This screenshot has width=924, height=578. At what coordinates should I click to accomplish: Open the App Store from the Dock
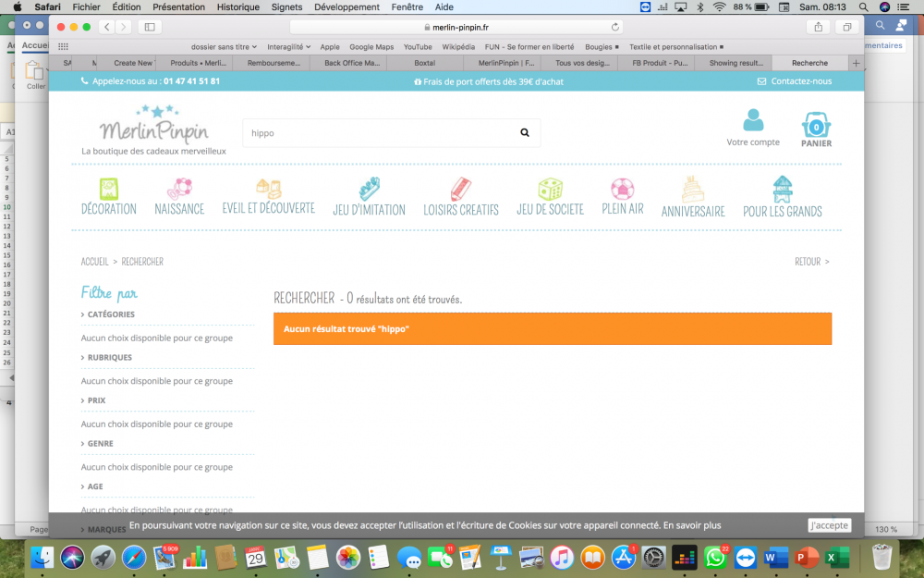point(623,557)
